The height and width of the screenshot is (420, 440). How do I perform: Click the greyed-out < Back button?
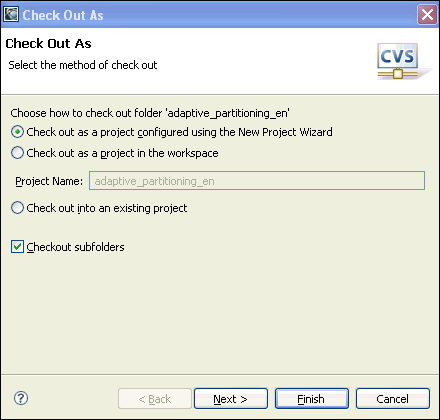click(x=155, y=398)
